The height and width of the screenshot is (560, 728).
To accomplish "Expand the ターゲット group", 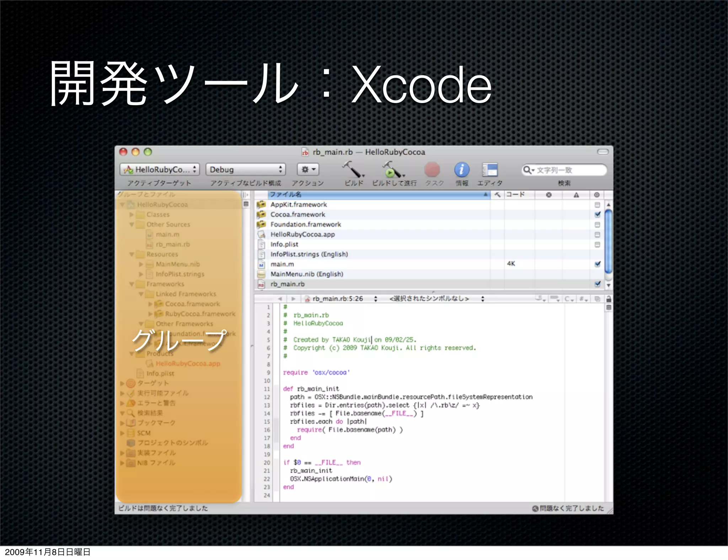I will pyautogui.click(x=122, y=383).
